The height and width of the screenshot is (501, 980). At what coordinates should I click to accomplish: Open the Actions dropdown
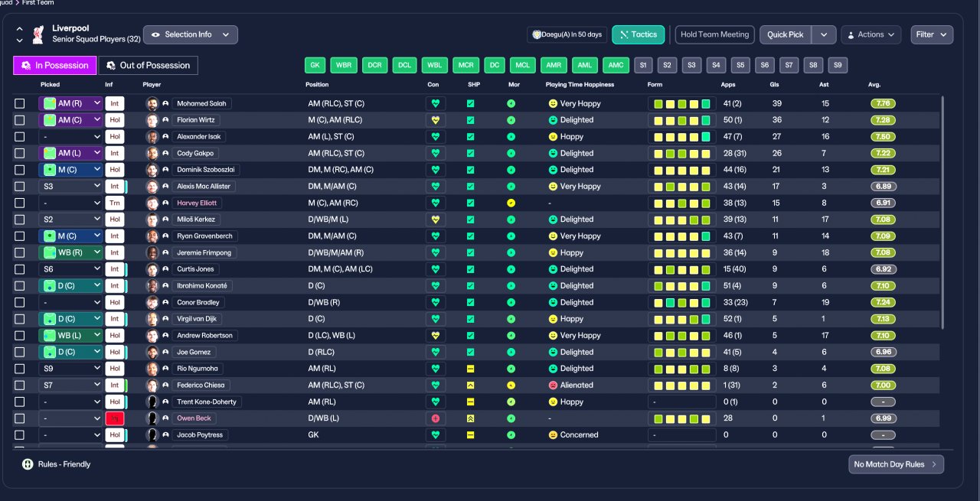[871, 34]
